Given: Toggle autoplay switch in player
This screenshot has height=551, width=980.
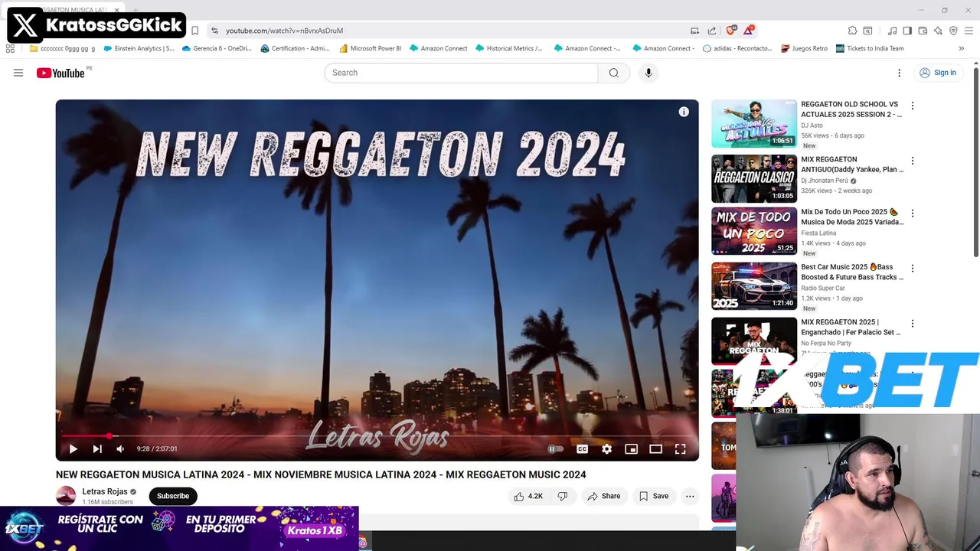Looking at the screenshot, I should [555, 449].
